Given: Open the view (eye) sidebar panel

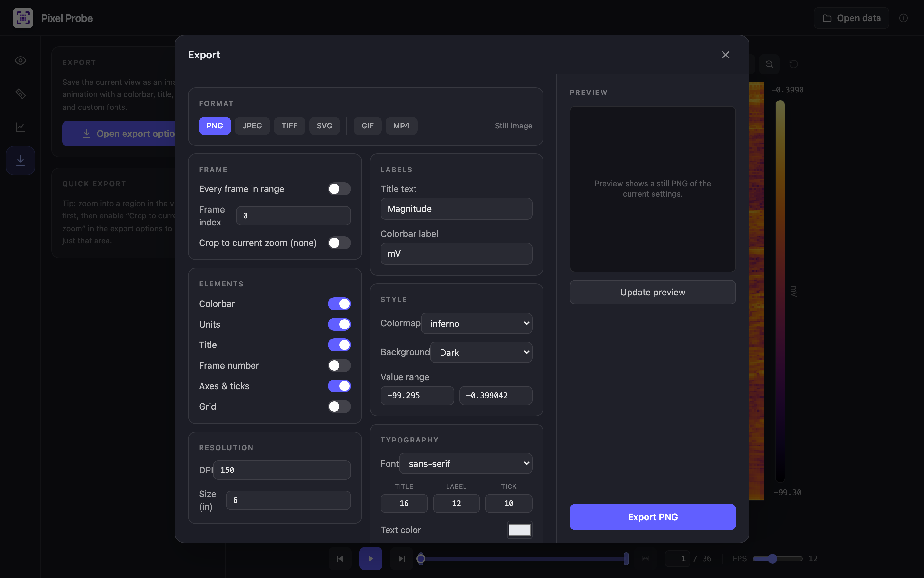Looking at the screenshot, I should 21,60.
